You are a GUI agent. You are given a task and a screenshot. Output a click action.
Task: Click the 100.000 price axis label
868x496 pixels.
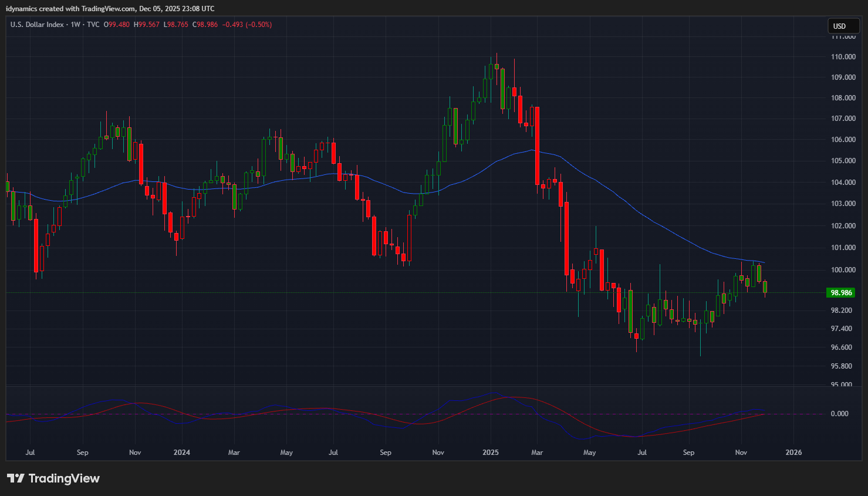842,270
